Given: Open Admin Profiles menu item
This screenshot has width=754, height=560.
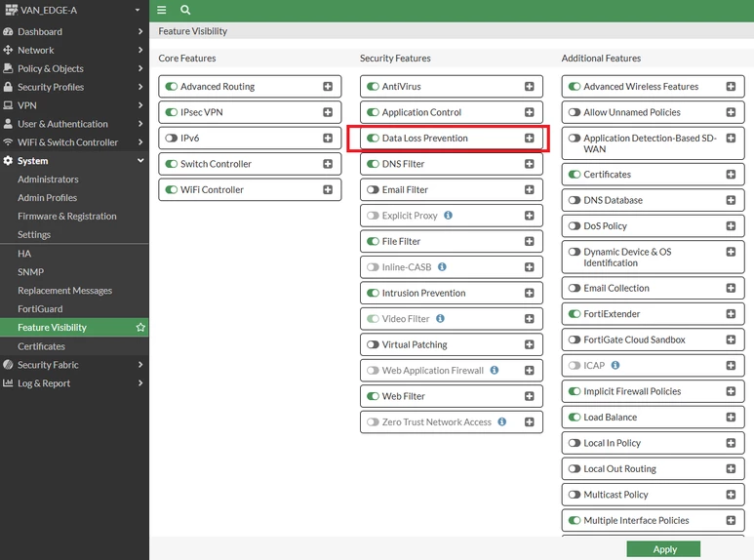Looking at the screenshot, I should (47, 198).
